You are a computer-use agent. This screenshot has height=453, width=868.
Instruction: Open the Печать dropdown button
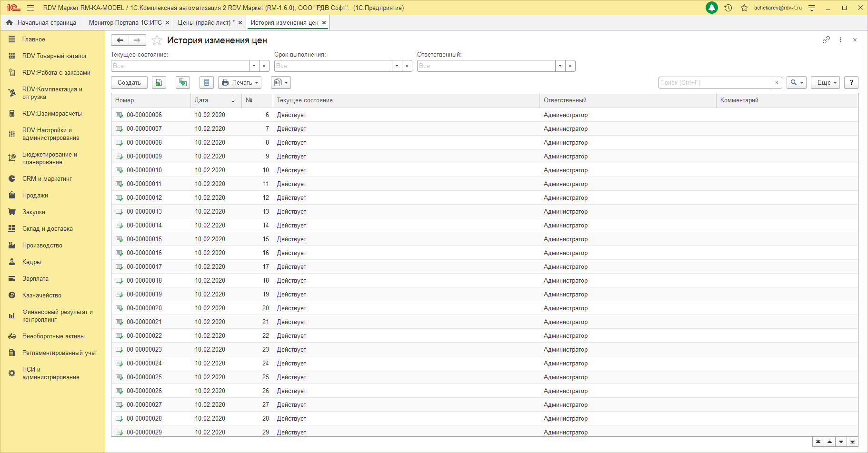[240, 83]
